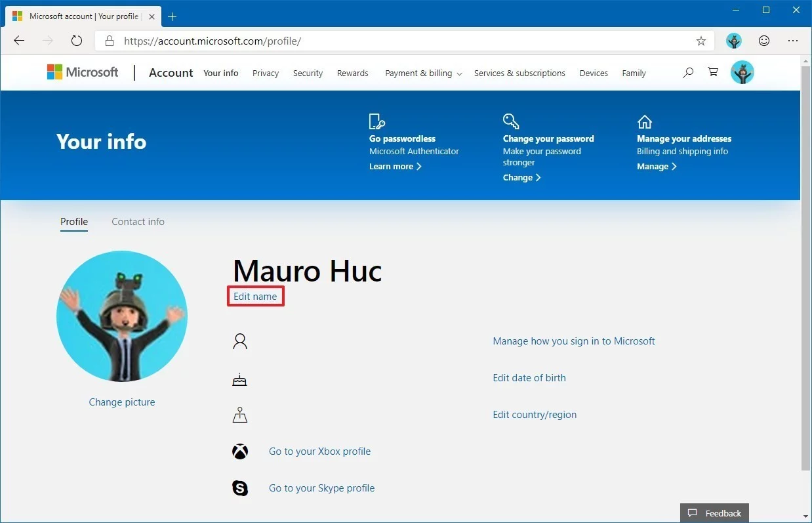This screenshot has width=812, height=523.
Task: Open the Rewards menu item
Action: pos(353,73)
